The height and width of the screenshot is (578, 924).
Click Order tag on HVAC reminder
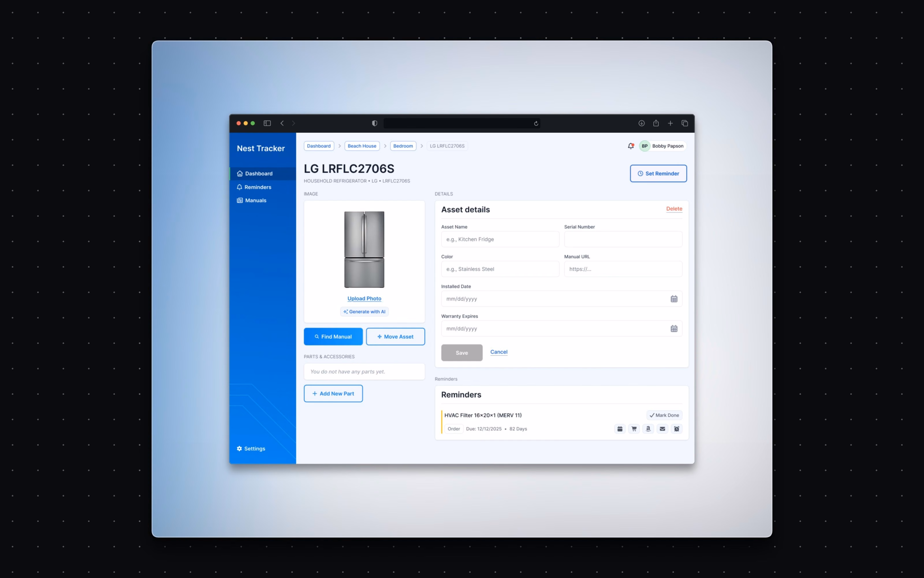point(454,429)
